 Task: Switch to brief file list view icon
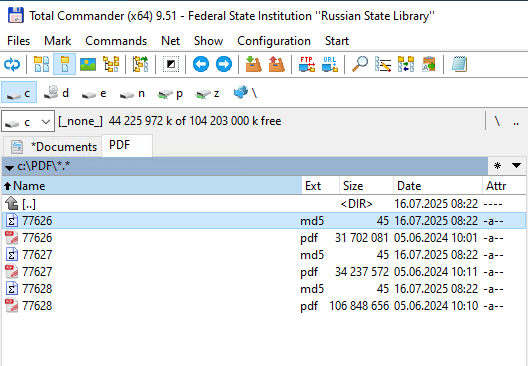click(x=42, y=64)
